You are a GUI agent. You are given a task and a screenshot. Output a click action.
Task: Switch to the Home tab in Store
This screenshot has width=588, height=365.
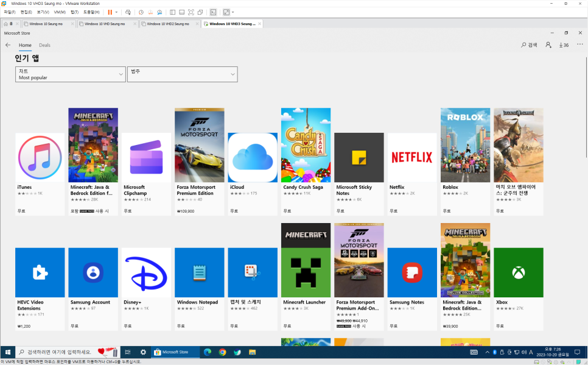tap(25, 45)
